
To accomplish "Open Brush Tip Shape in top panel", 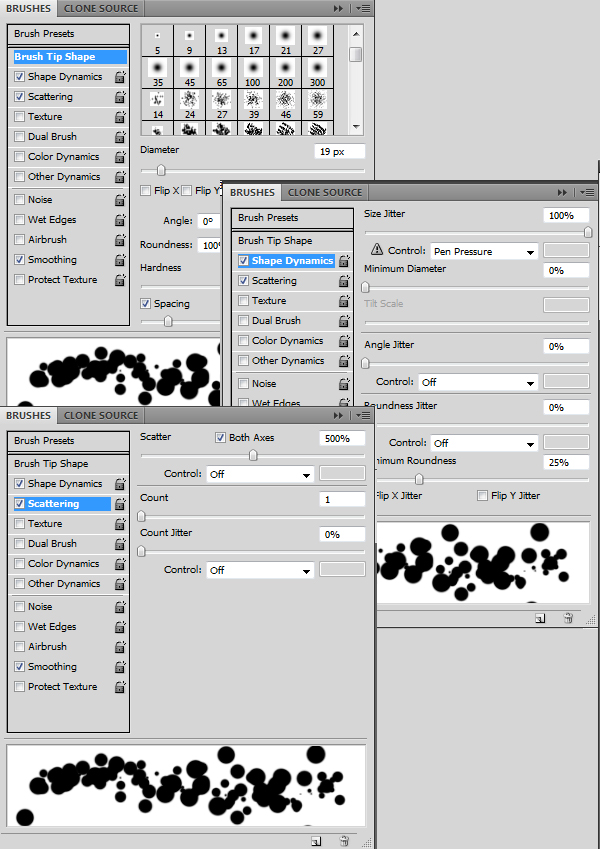I will click(68, 57).
